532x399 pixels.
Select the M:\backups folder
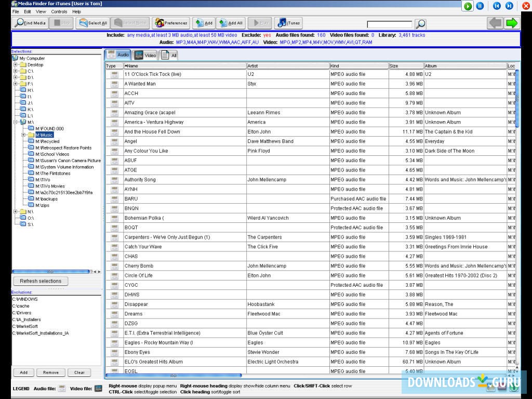(x=46, y=199)
